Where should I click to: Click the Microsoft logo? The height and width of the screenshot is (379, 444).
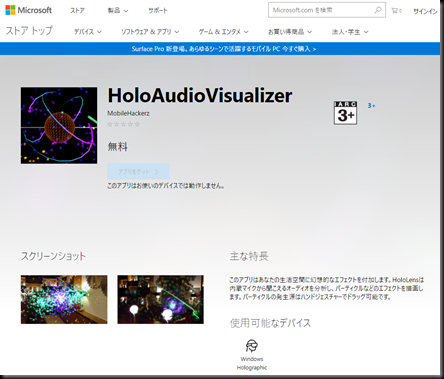28,10
